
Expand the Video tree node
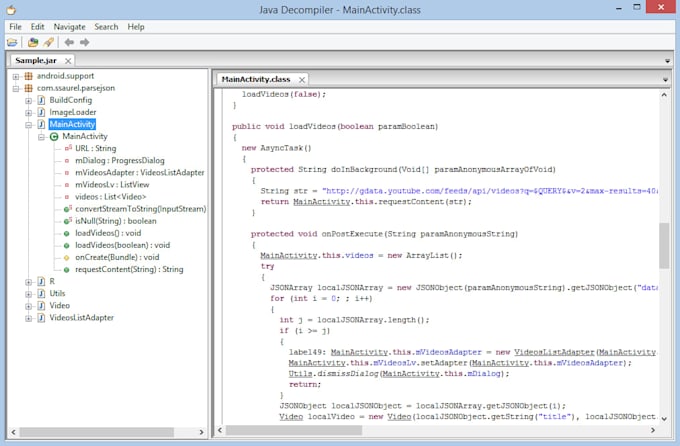(29, 306)
